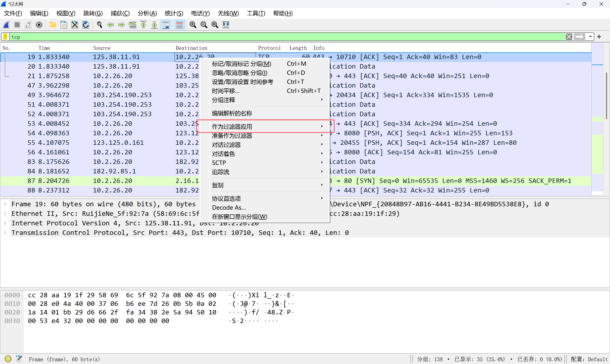Toggle packet list colorization button
610x364 pixels.
point(179,25)
